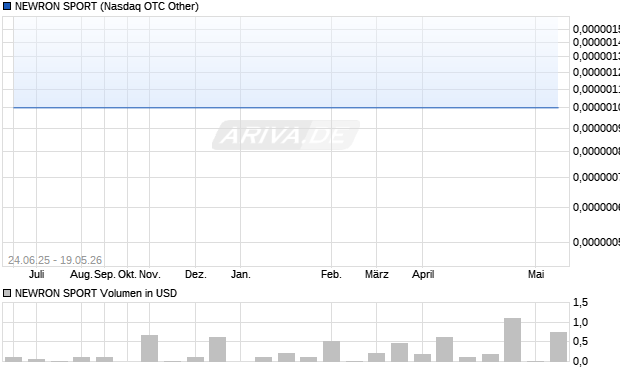Click the 'April' month label
Image resolution: width=620 pixels, height=371 pixels.
pos(423,274)
